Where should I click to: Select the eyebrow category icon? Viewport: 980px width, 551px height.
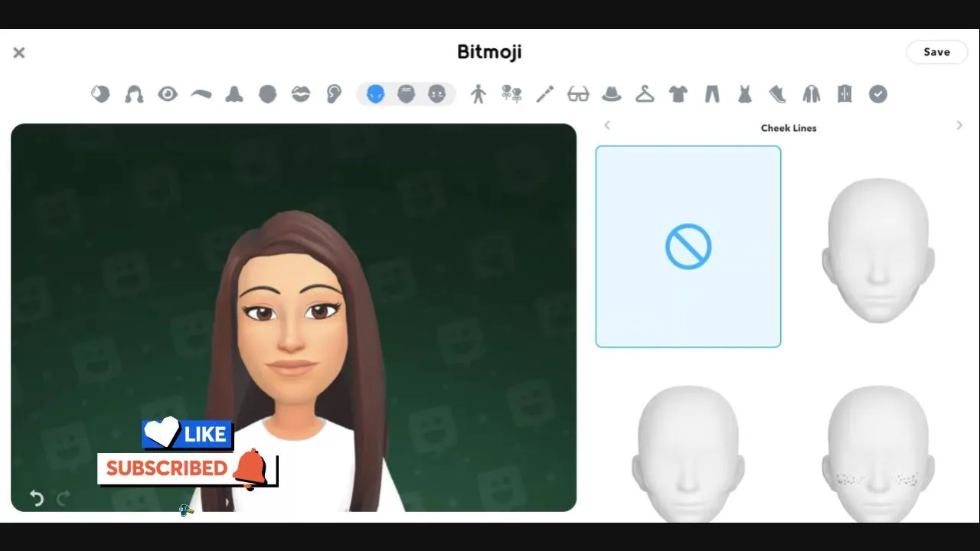(x=201, y=94)
